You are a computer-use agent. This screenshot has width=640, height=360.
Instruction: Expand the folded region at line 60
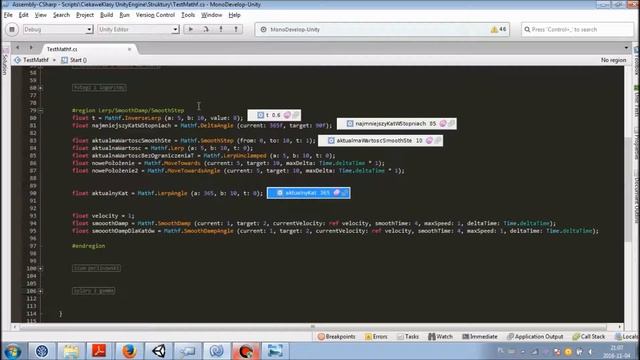[41, 88]
